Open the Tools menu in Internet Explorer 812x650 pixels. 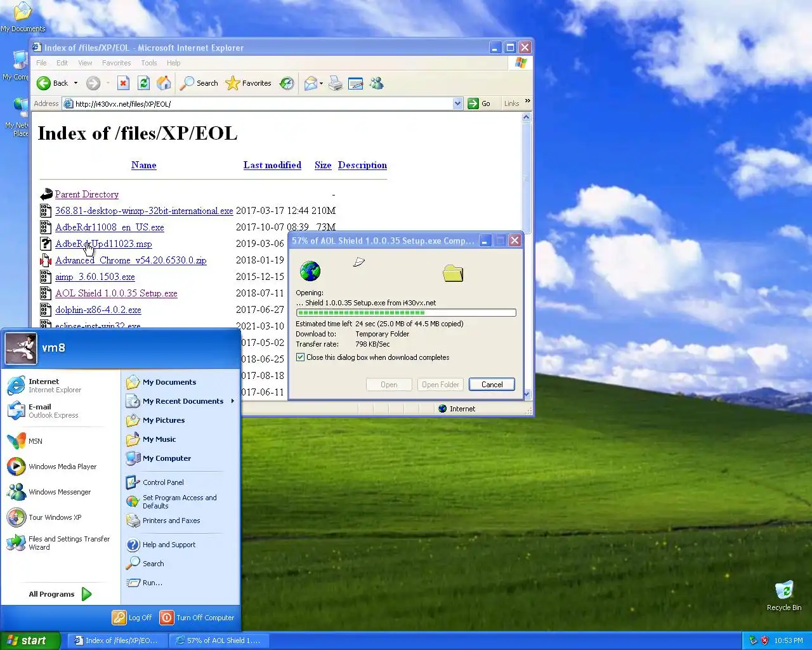(x=149, y=63)
